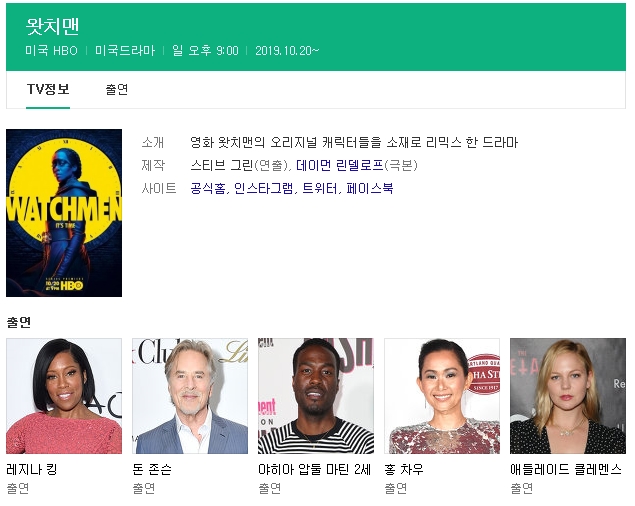
Task: Click 야히아 압둘 마틴 2세 cast photo
Action: pos(316,396)
